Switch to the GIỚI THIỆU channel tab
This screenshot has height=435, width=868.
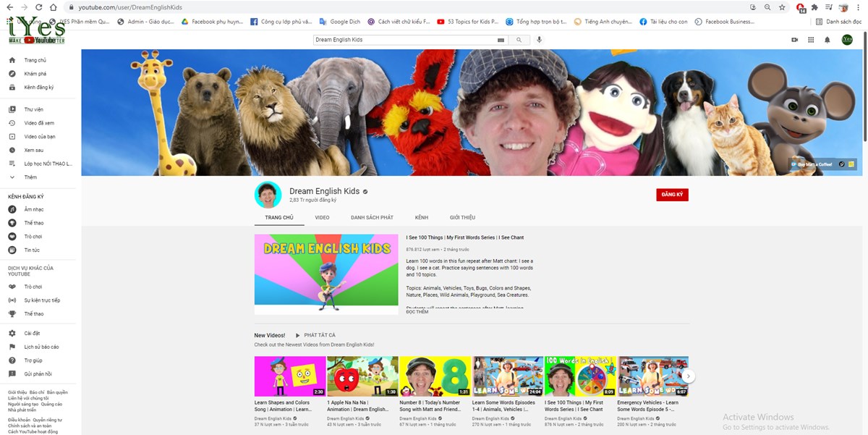click(462, 217)
